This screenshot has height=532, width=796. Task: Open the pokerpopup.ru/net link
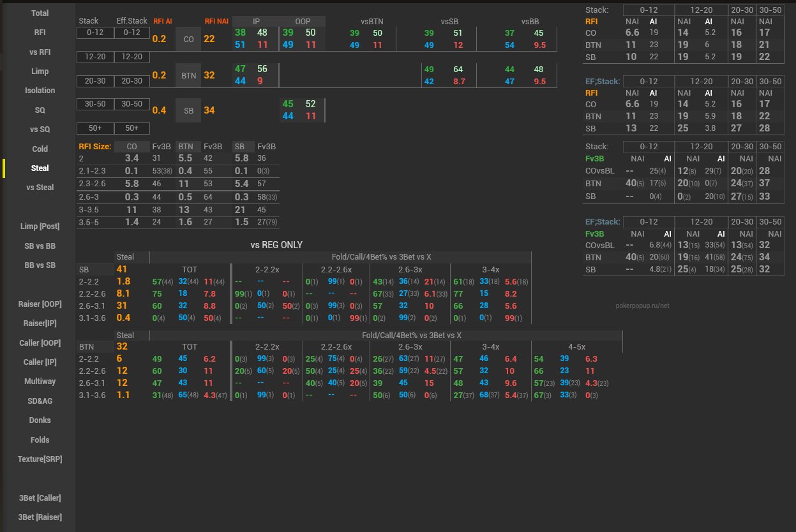pos(642,306)
